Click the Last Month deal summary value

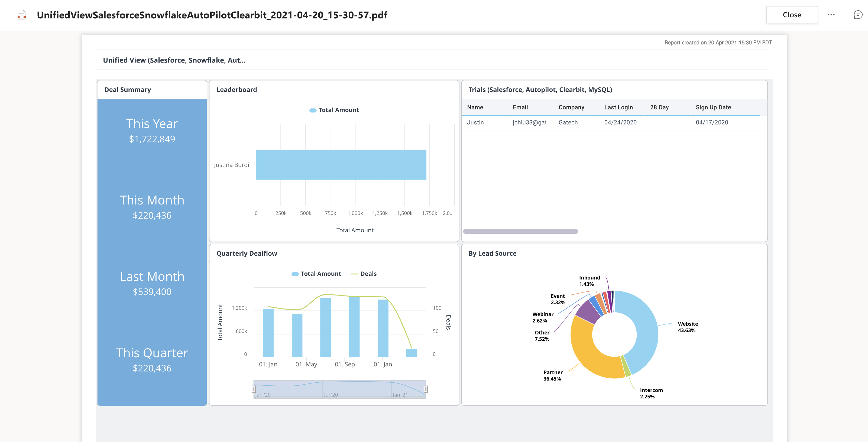coord(152,292)
